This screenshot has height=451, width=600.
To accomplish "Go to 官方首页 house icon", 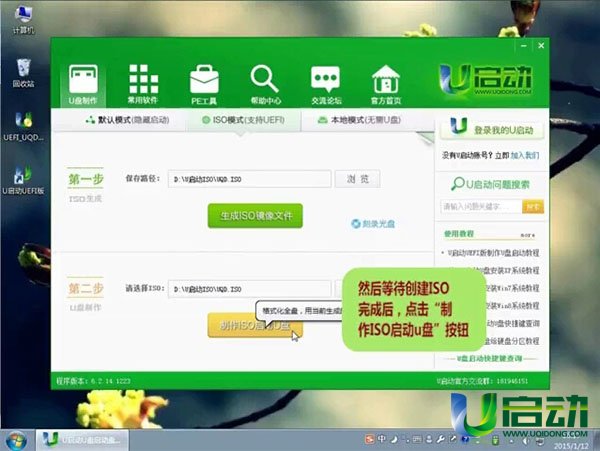I will click(386, 85).
